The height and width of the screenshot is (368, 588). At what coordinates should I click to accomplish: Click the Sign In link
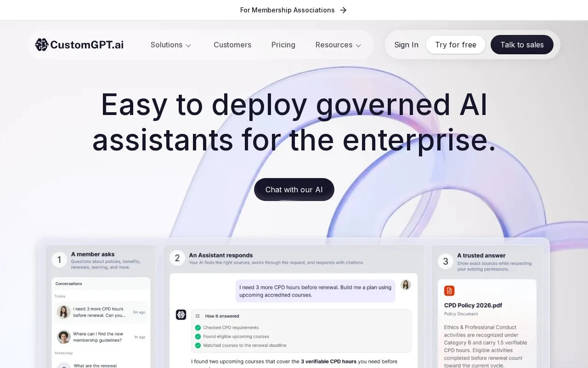coord(407,45)
